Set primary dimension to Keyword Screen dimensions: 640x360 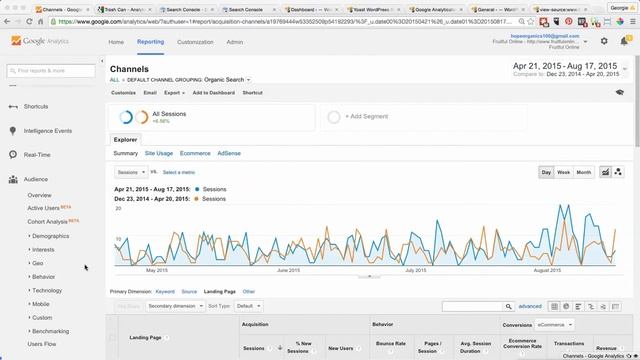[165, 291]
